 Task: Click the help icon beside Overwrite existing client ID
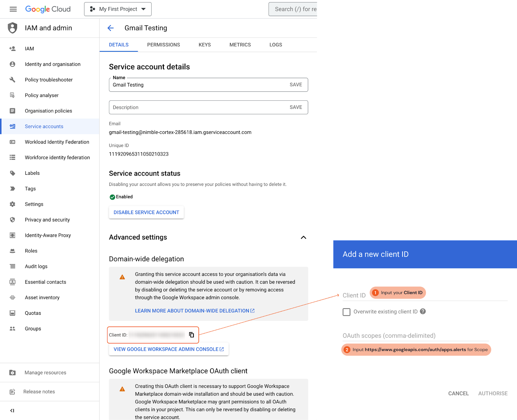click(x=423, y=312)
